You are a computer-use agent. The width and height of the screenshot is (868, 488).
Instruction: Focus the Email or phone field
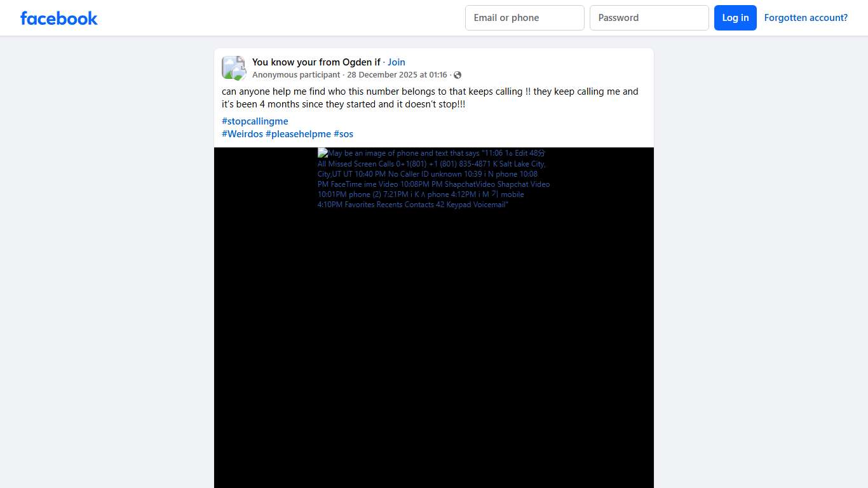pos(524,18)
